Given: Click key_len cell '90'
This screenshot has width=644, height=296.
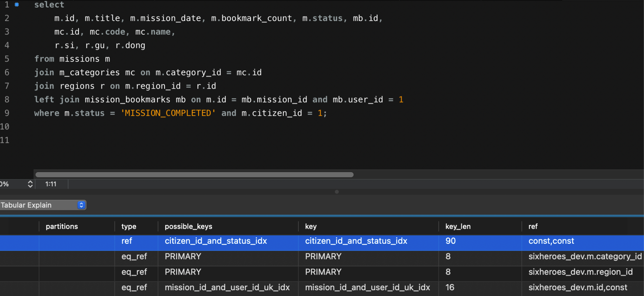Looking at the screenshot, I should click(x=451, y=241).
